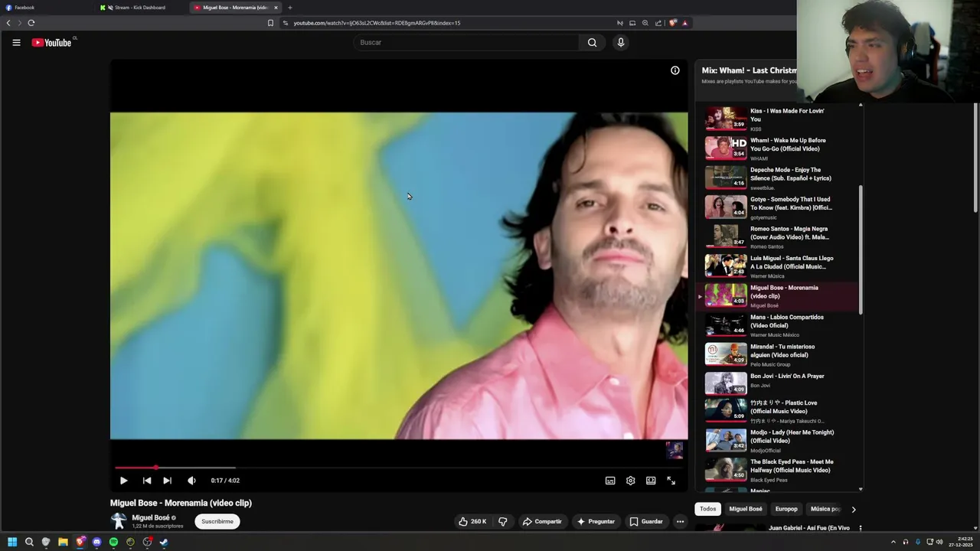The image size is (980, 551).
Task: Select the Miguel Bosé filter chip
Action: click(746, 509)
